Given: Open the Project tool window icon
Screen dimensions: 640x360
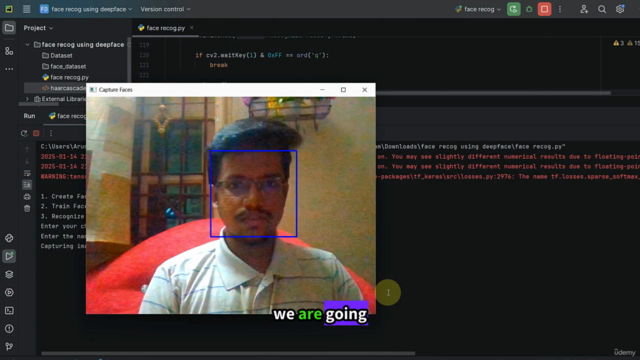Looking at the screenshot, I should [x=9, y=28].
